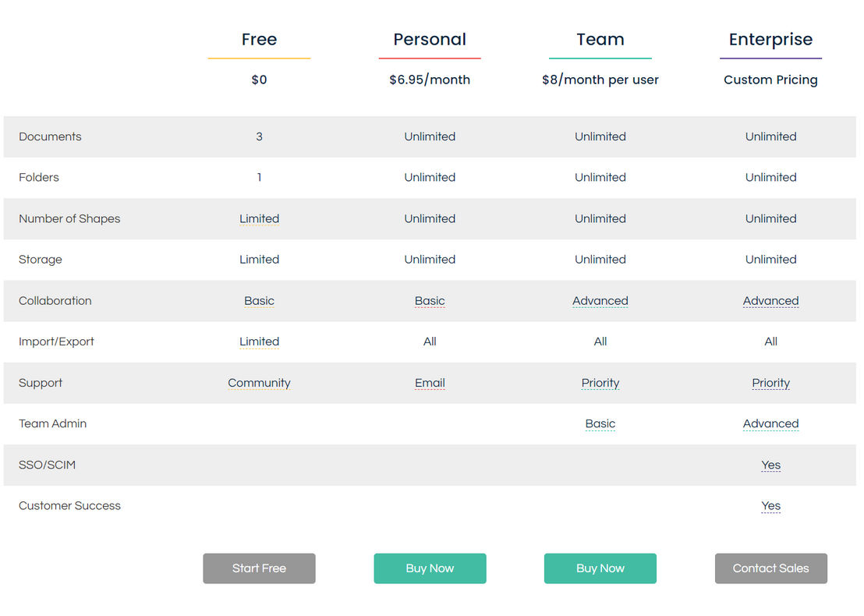The width and height of the screenshot is (864, 616).
Task: Click Basic collaboration under the Personal plan
Action: pyautogui.click(x=430, y=301)
